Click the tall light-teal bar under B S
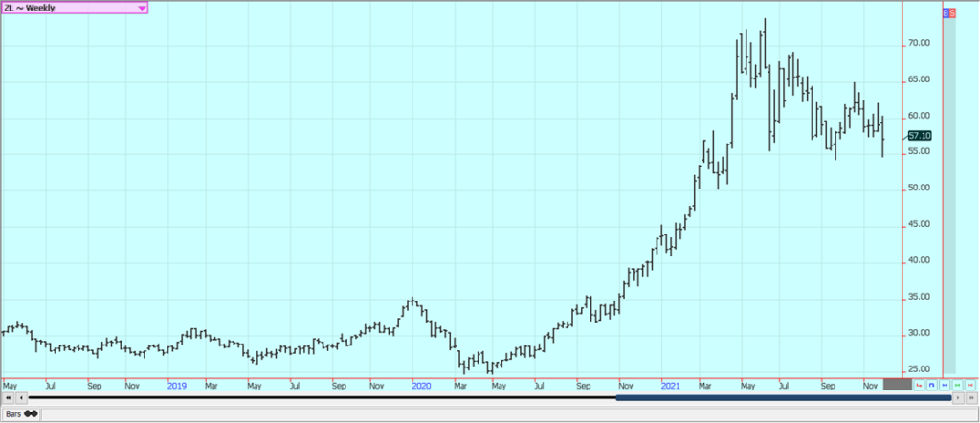The height and width of the screenshot is (423, 980). point(949,195)
